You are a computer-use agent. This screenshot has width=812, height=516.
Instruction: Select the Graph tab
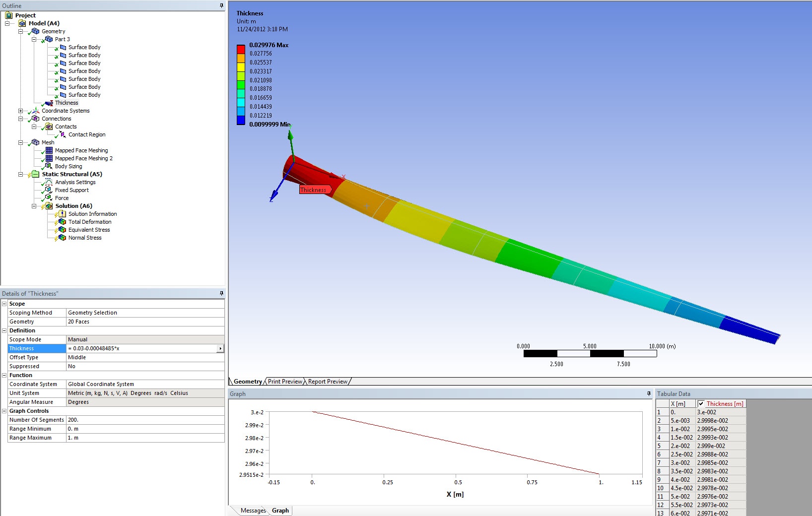point(280,511)
